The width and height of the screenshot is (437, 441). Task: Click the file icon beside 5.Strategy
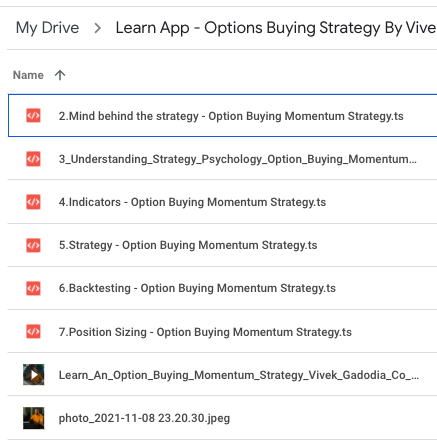(33, 245)
